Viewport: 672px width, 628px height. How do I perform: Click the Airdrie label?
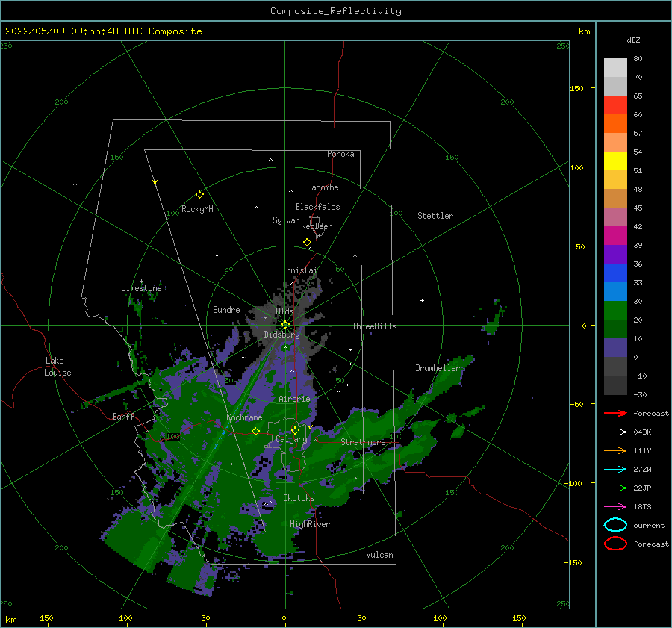[x=294, y=399]
